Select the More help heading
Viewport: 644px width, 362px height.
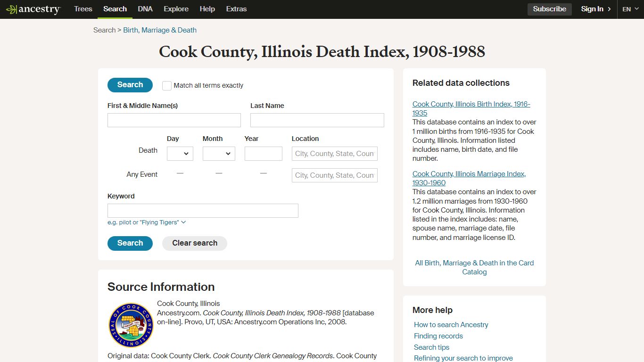pos(432,310)
